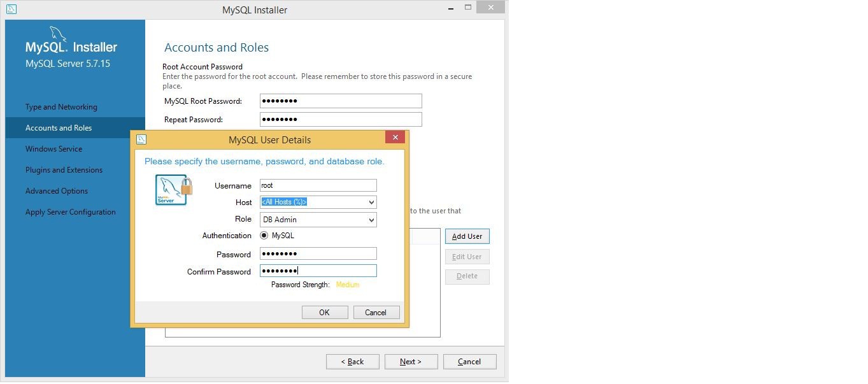The height and width of the screenshot is (384, 868).
Task: Open the Host dropdown list
Action: (371, 203)
